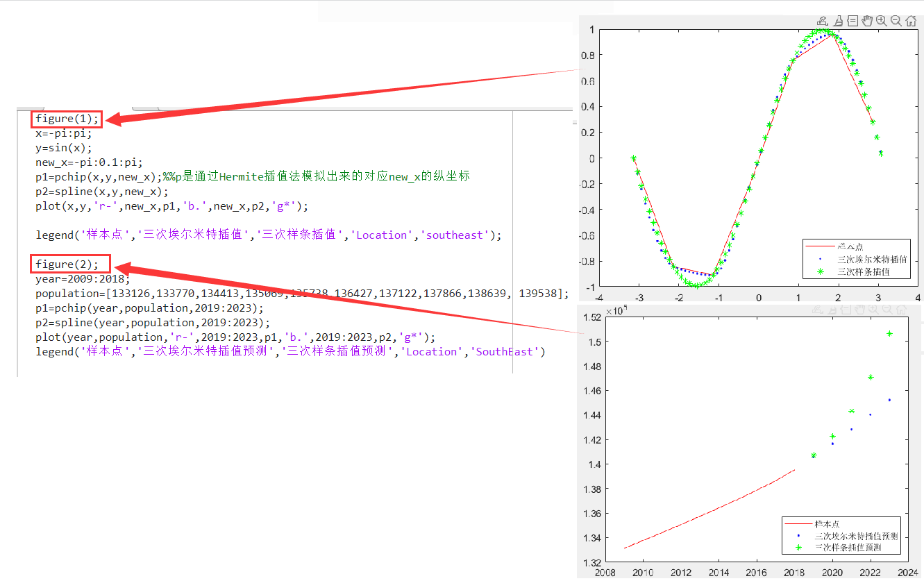Click legend entry 三次样条插值预测

(x=847, y=548)
